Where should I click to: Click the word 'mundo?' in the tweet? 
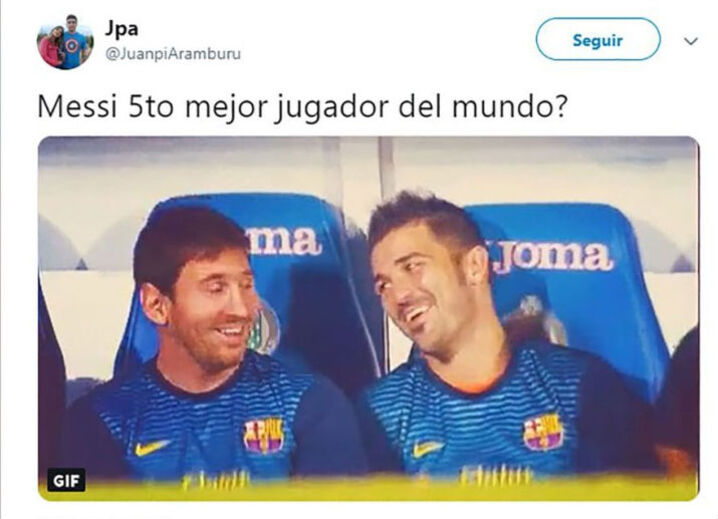[x=510, y=107]
